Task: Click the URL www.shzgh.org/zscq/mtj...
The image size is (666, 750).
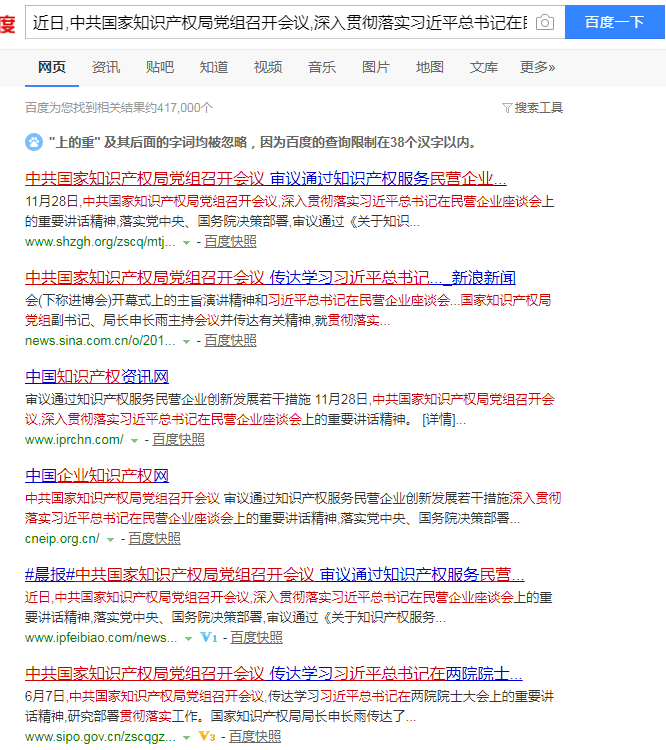Action: (x=100, y=242)
